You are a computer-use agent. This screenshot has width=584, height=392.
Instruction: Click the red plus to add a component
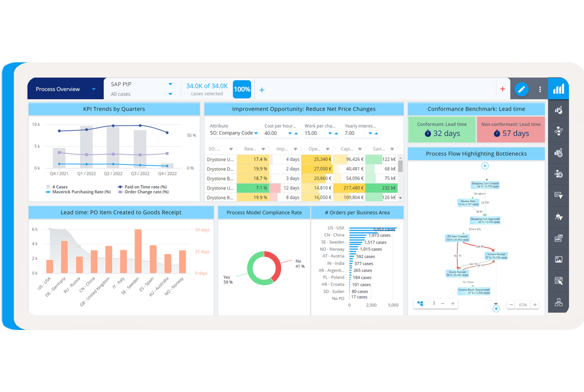tap(502, 89)
